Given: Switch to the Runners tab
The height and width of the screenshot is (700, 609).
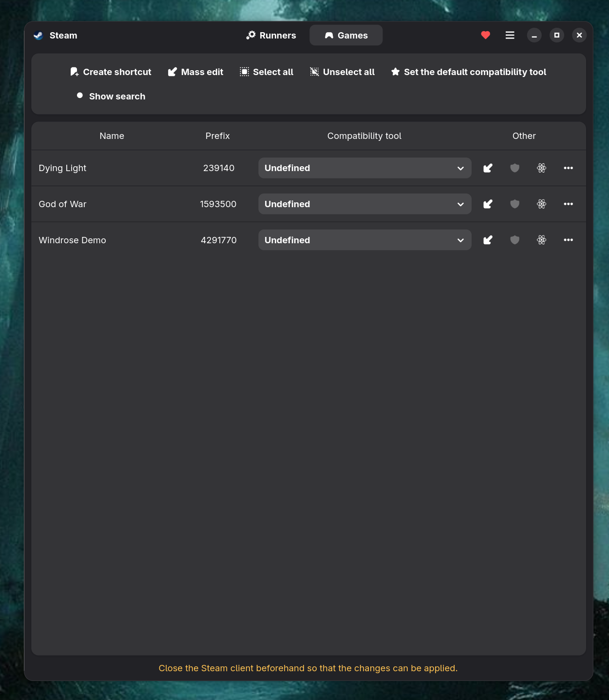Looking at the screenshot, I should tap(271, 36).
